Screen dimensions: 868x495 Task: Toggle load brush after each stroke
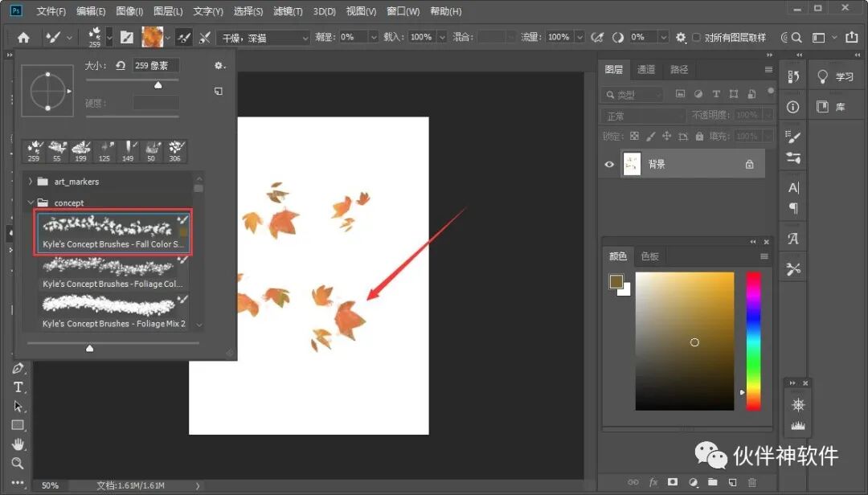[x=183, y=38]
